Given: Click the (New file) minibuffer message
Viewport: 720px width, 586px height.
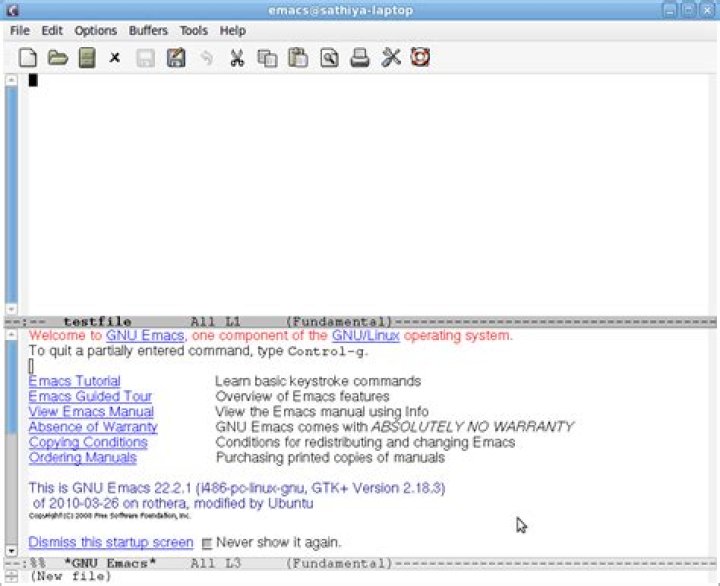Looking at the screenshot, I should pyautogui.click(x=71, y=576).
